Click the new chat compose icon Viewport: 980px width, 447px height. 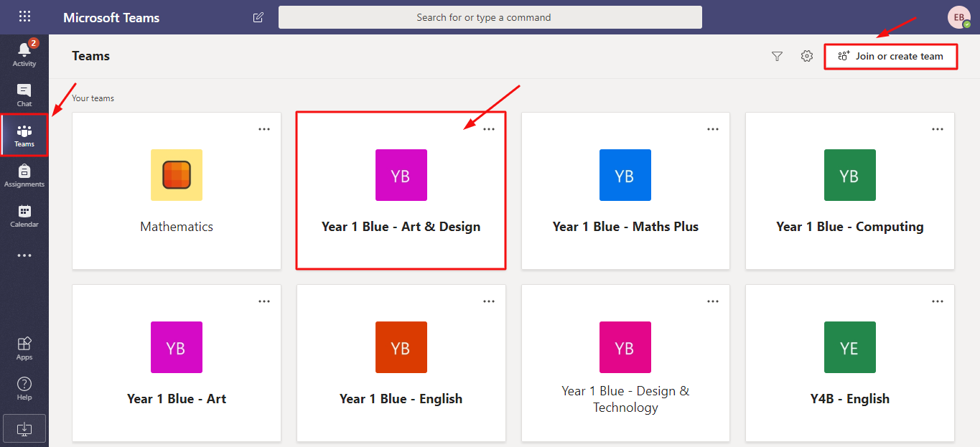tap(258, 17)
